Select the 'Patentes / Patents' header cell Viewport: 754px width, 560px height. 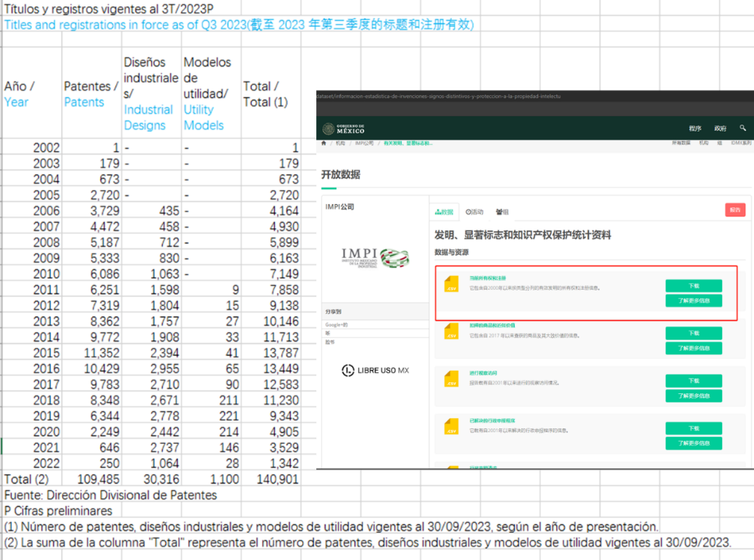(x=92, y=93)
